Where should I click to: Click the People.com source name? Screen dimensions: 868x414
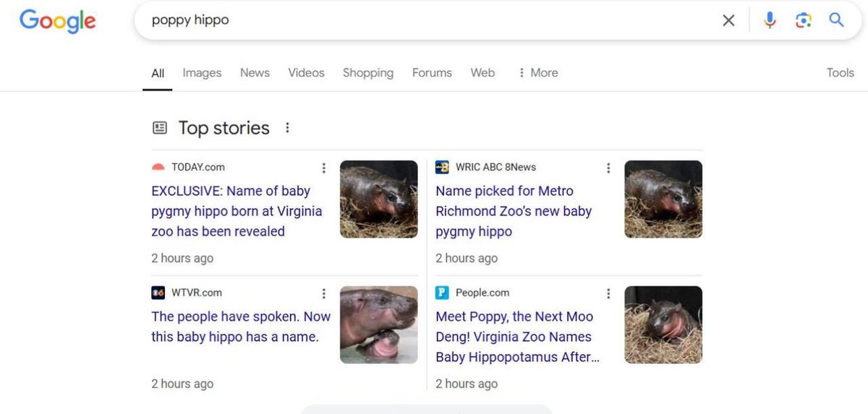pyautogui.click(x=482, y=293)
